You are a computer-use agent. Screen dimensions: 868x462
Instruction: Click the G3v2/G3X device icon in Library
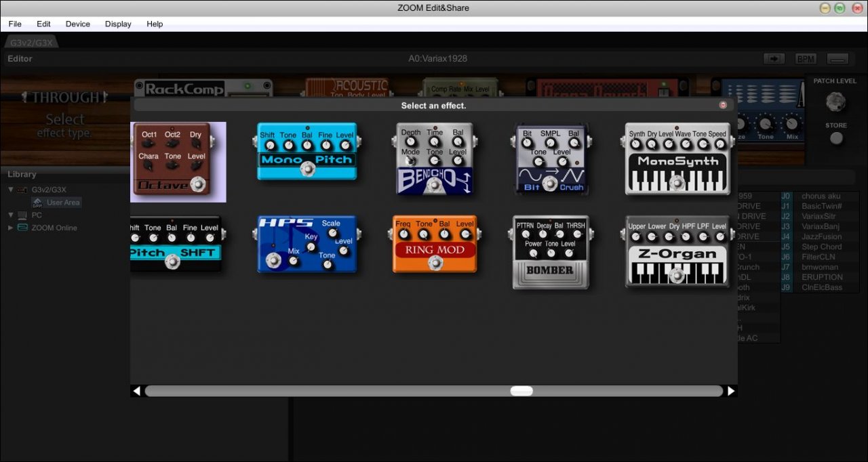[22, 190]
